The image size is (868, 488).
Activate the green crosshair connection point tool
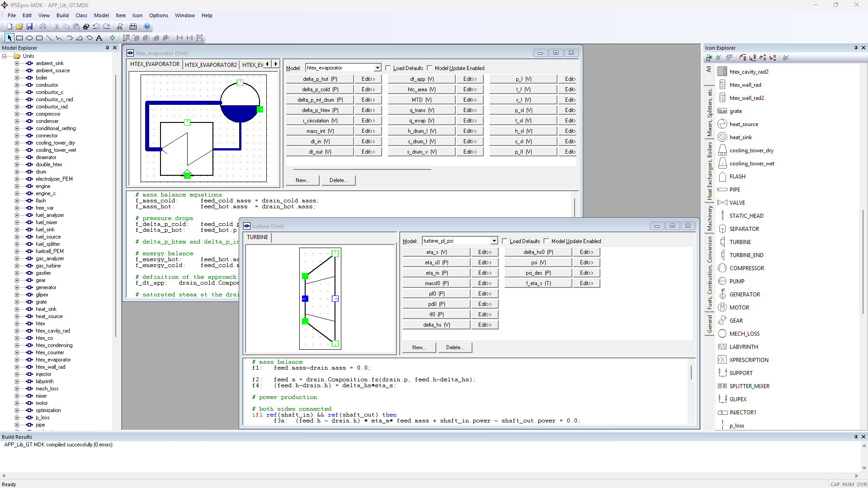(x=113, y=38)
